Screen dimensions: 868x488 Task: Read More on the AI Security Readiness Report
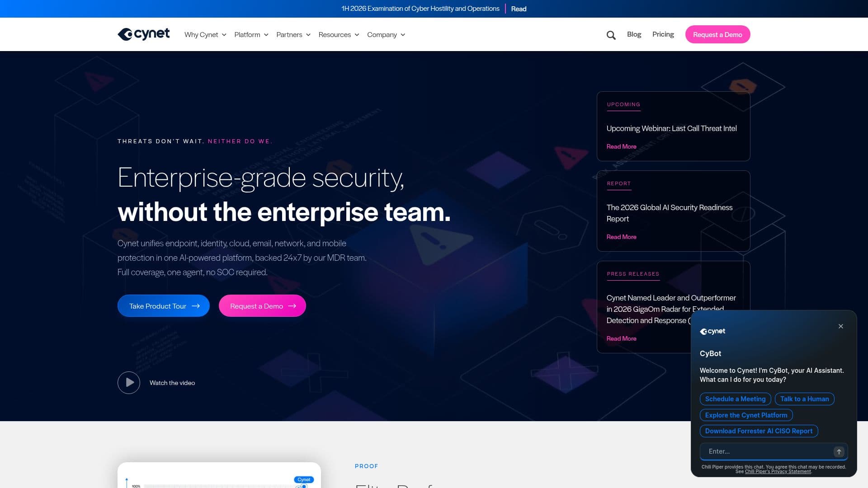click(x=621, y=237)
